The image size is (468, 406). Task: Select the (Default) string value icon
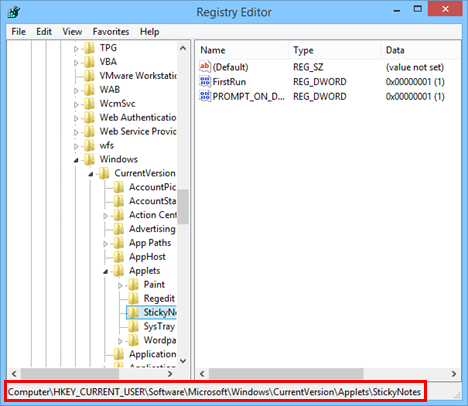pos(205,67)
